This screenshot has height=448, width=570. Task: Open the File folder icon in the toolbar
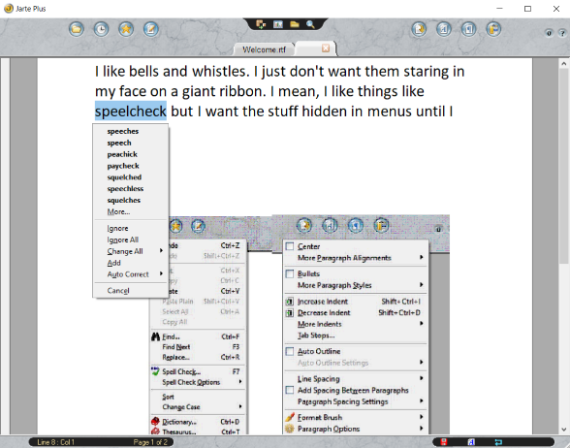coord(76,29)
